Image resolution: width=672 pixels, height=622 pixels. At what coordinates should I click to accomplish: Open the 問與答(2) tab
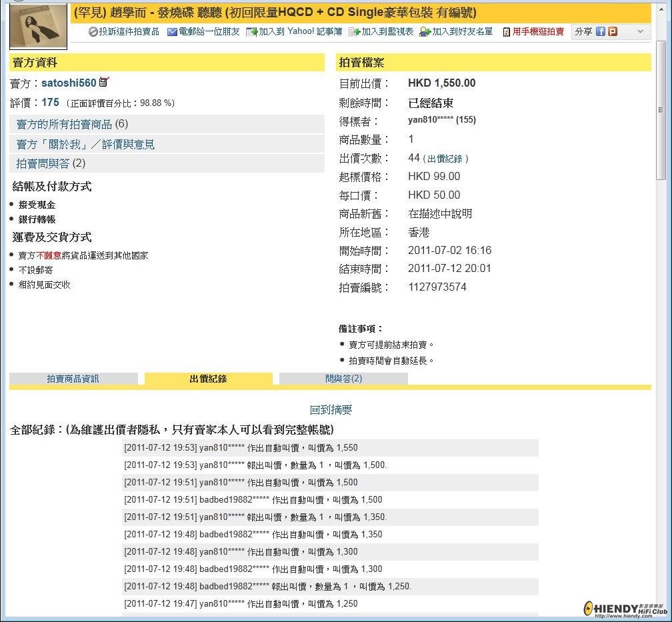click(342, 378)
